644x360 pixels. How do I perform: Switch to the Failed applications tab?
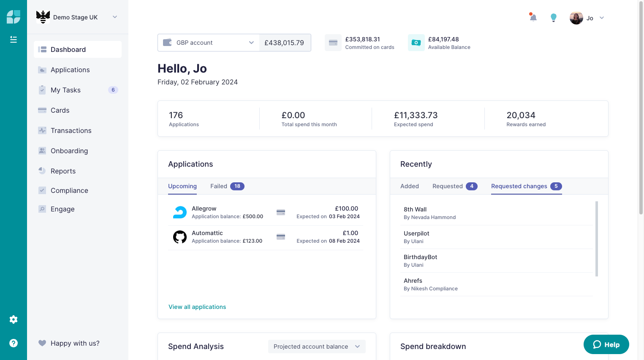[x=227, y=186]
